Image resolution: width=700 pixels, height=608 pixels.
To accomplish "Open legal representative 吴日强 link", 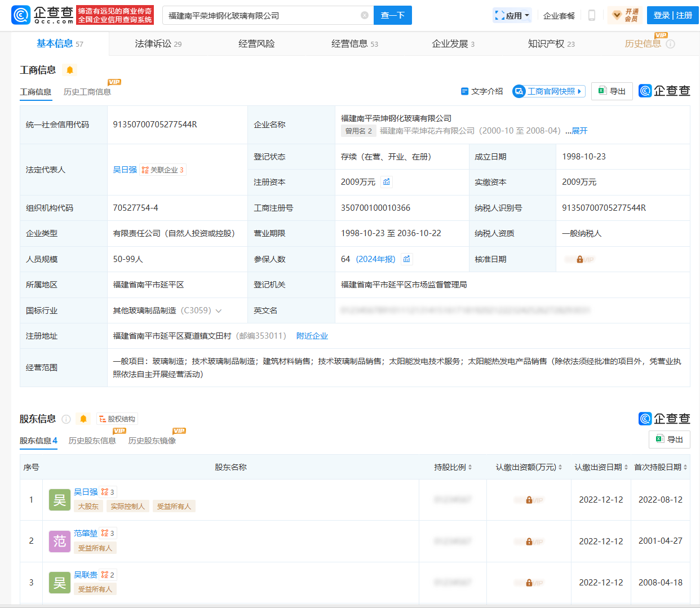I will (125, 170).
